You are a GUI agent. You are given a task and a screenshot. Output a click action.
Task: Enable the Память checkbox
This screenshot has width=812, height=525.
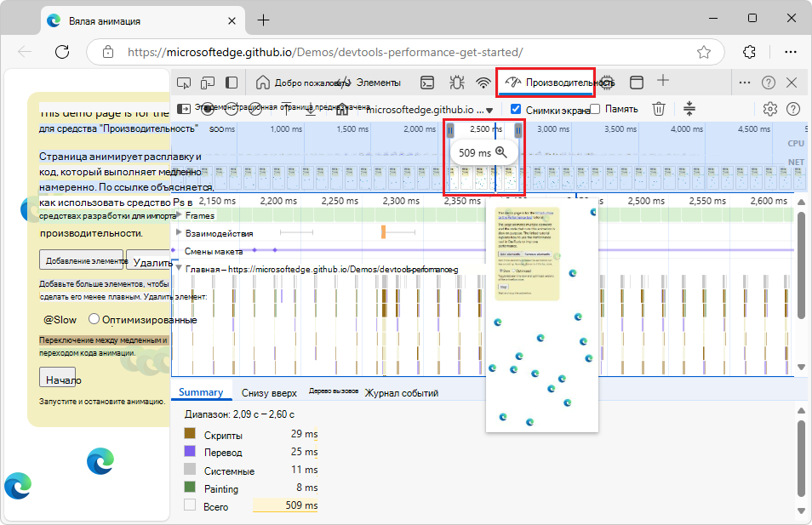point(596,109)
